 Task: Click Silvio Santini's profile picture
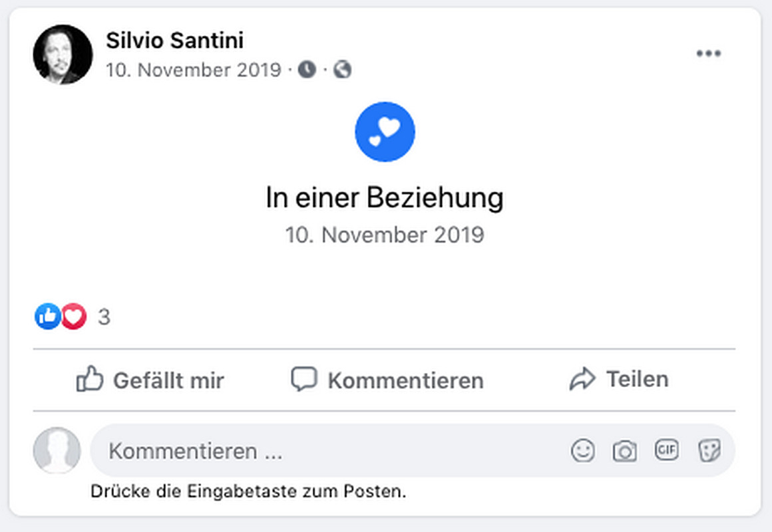[63, 55]
